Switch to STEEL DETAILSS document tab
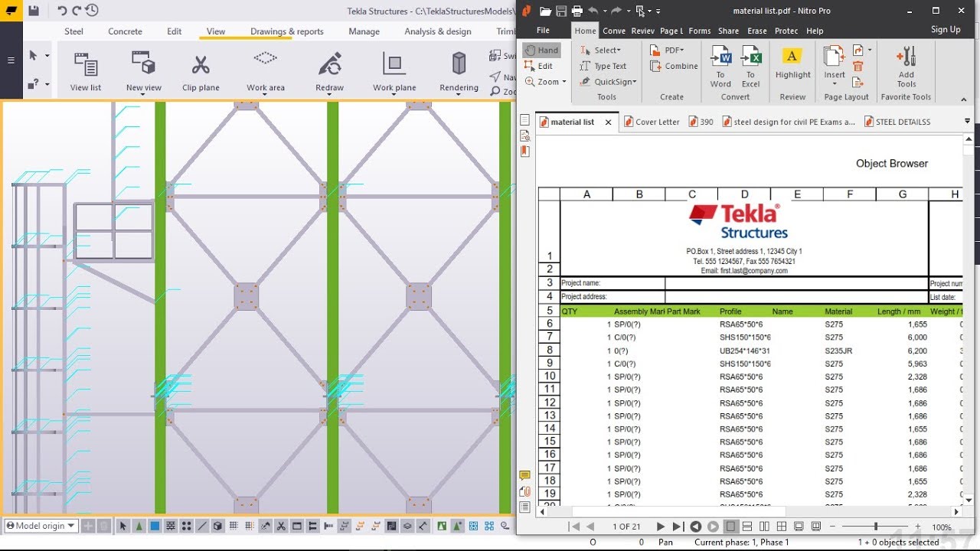 [897, 122]
